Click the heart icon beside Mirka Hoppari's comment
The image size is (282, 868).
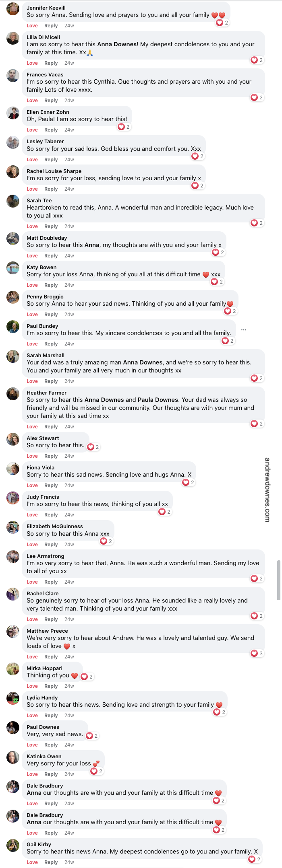pos(85,677)
